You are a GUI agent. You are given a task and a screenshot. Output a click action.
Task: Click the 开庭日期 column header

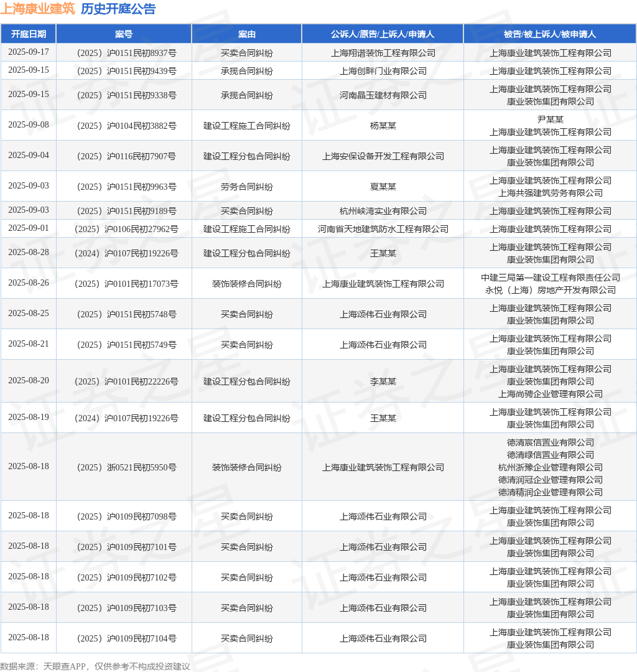click(x=28, y=34)
